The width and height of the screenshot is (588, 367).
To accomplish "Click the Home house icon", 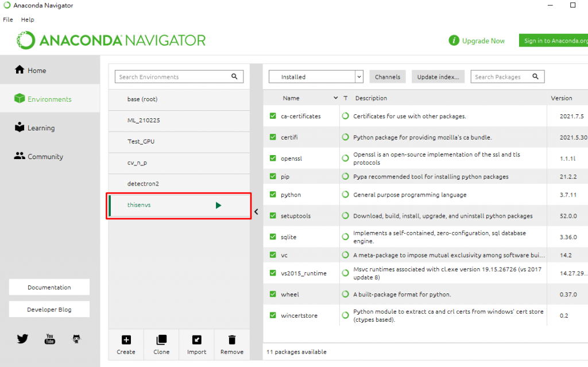I will [x=20, y=70].
